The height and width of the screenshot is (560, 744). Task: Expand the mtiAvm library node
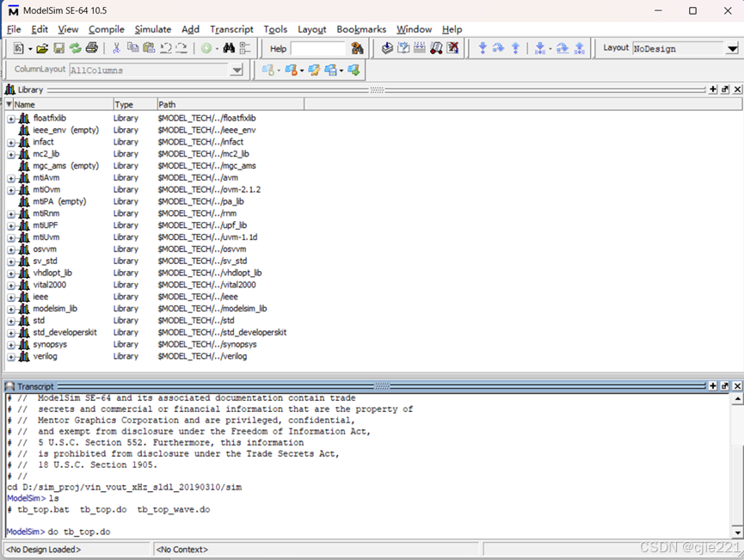pos(11,178)
